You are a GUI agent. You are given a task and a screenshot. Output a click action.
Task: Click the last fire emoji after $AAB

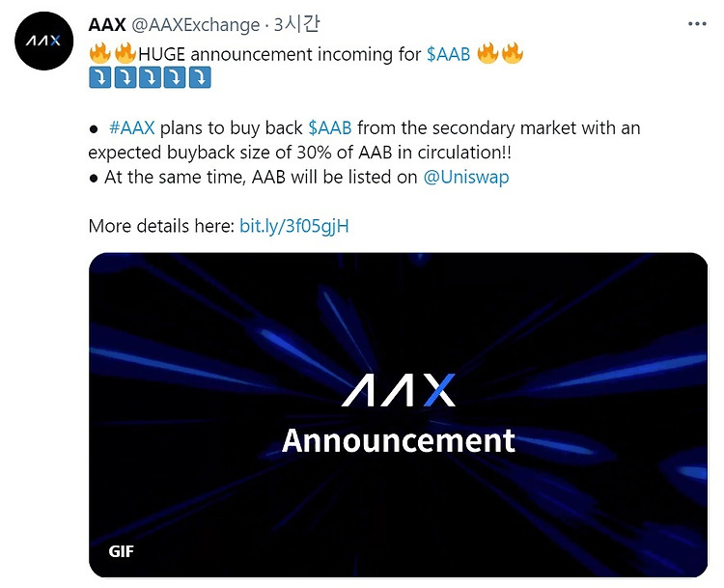513,53
